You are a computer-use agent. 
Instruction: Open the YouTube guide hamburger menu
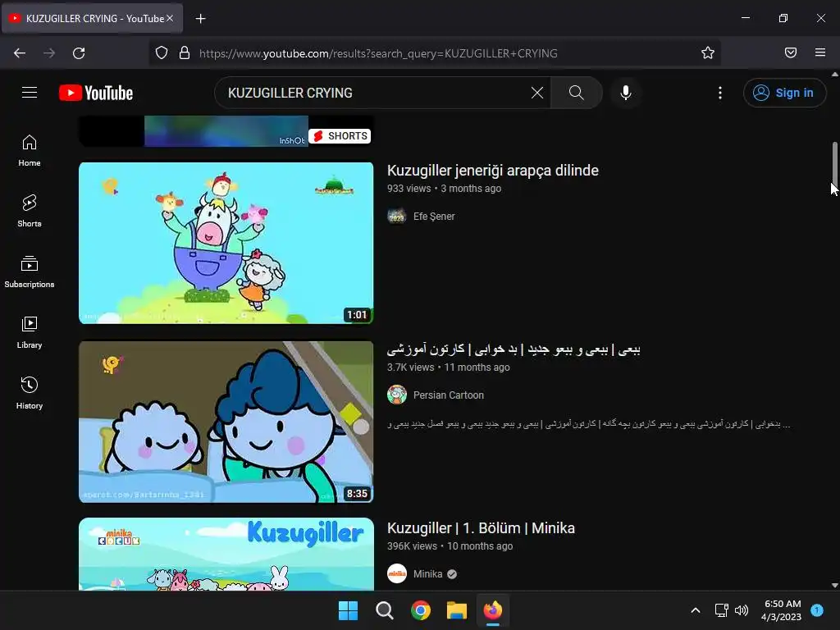pos(30,93)
